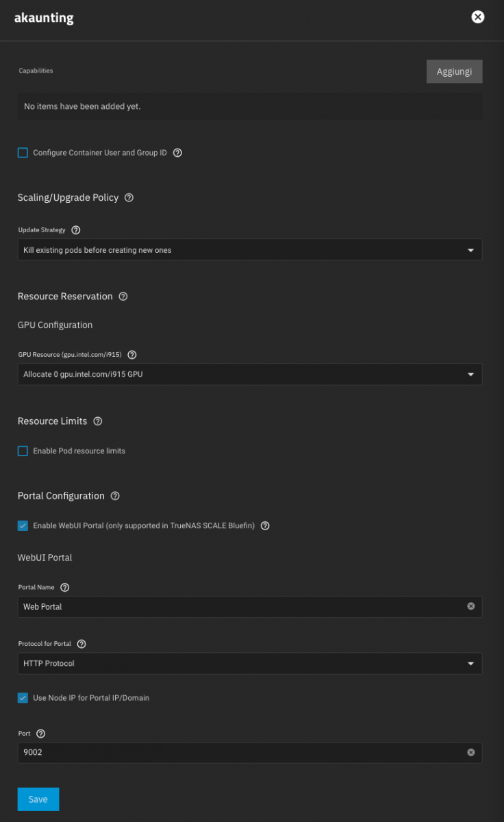This screenshot has height=822, width=504.
Task: Open help tooltip for Scaling/Upgrade Policy
Action: 129,197
